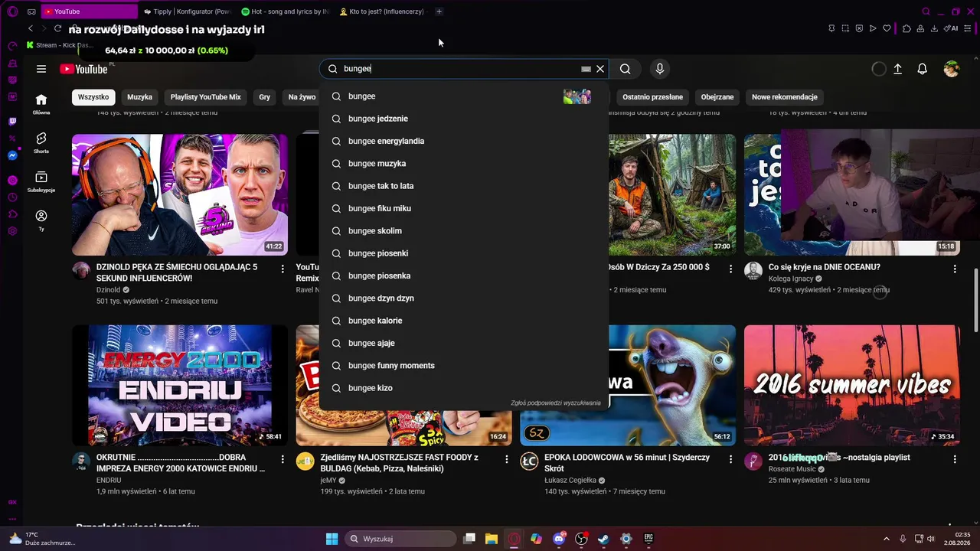The width and height of the screenshot is (980, 551).
Task: Open the browser downloads icon
Action: [934, 28]
